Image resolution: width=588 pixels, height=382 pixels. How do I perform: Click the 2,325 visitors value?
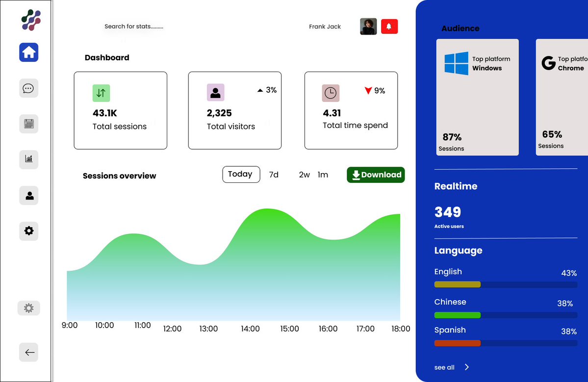click(x=219, y=113)
